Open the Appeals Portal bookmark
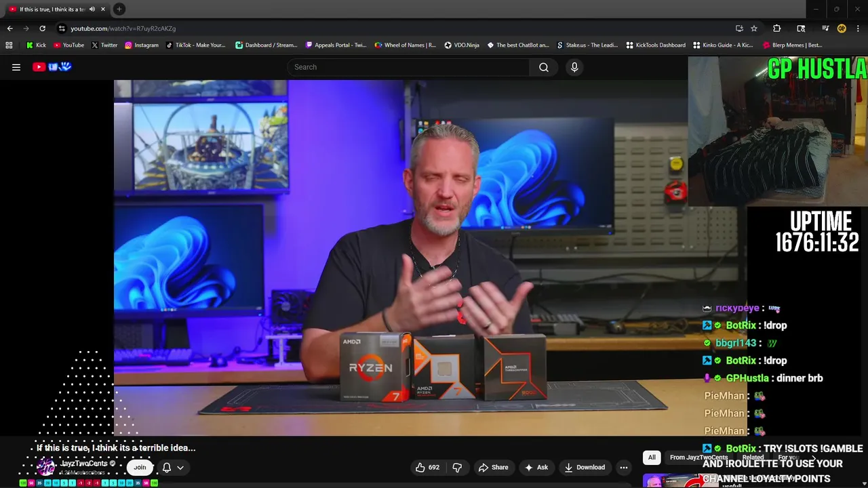The image size is (868, 488). tap(336, 45)
